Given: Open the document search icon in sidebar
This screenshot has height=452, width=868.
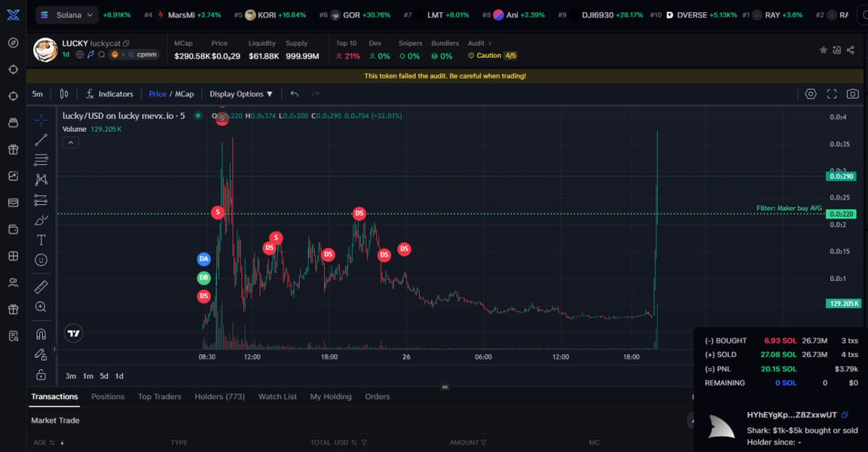Looking at the screenshot, I should tap(13, 336).
